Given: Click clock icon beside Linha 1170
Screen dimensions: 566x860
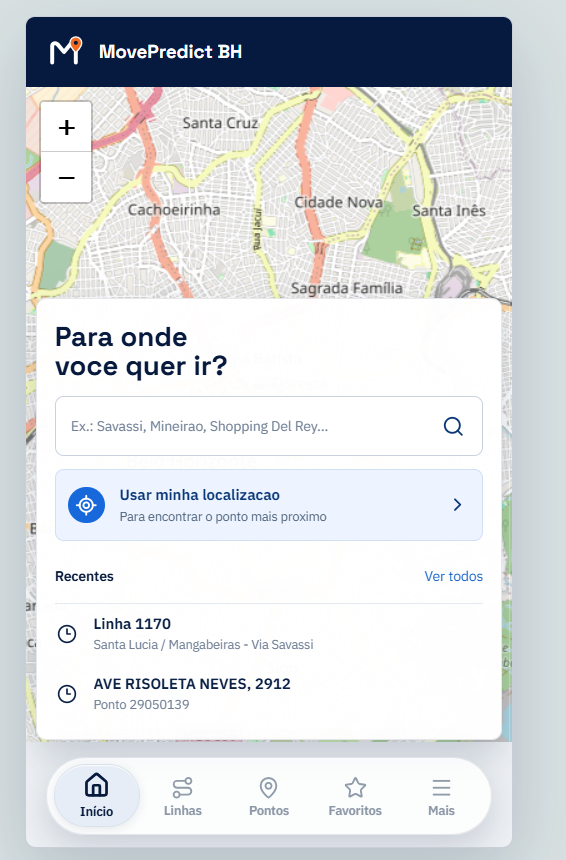Looking at the screenshot, I should (67, 634).
